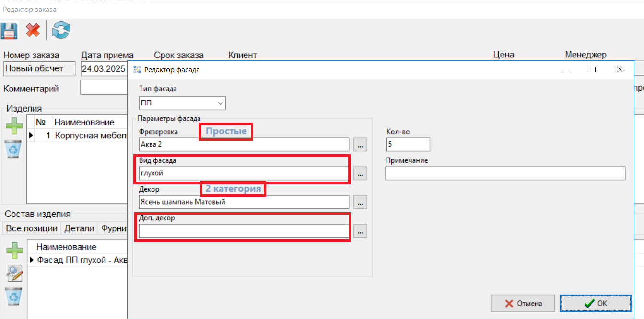Screen dimensions: 644x319
Task: Click the Кол-во quantity field
Action: coord(407,145)
